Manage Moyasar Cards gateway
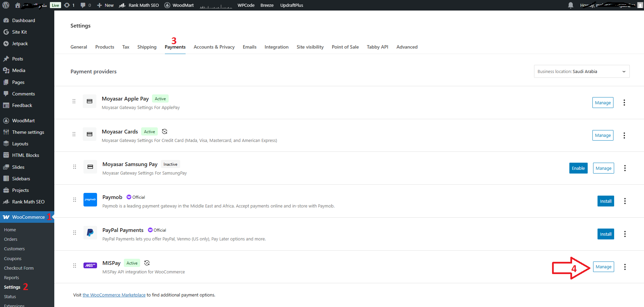The height and width of the screenshot is (307, 644). pos(603,135)
